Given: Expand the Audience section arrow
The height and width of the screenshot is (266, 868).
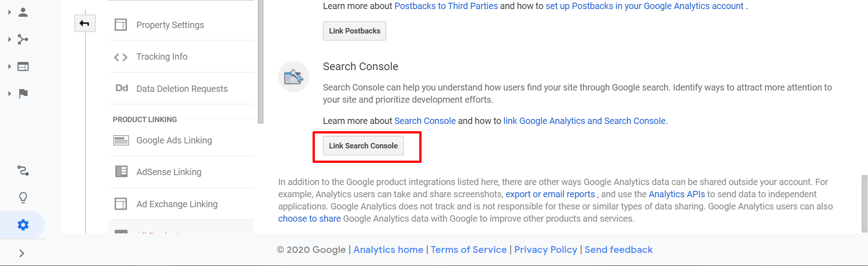Looking at the screenshot, I should 9,12.
